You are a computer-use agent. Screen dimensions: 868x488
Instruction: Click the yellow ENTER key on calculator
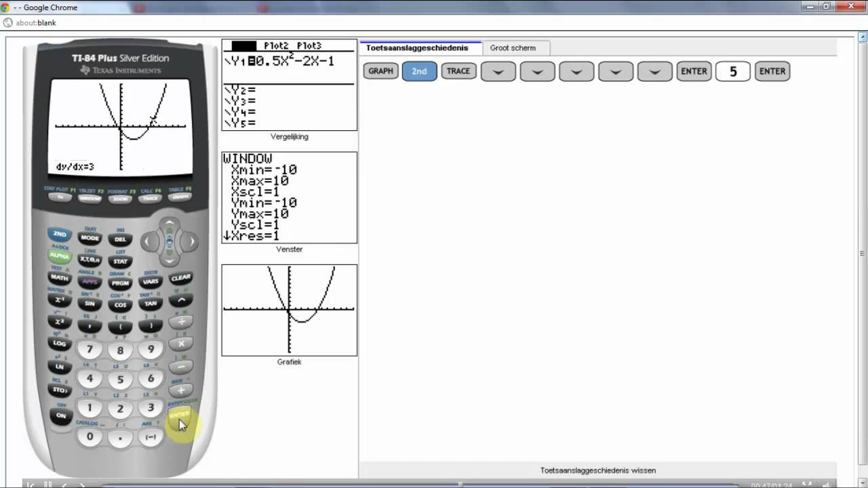pyautogui.click(x=180, y=415)
